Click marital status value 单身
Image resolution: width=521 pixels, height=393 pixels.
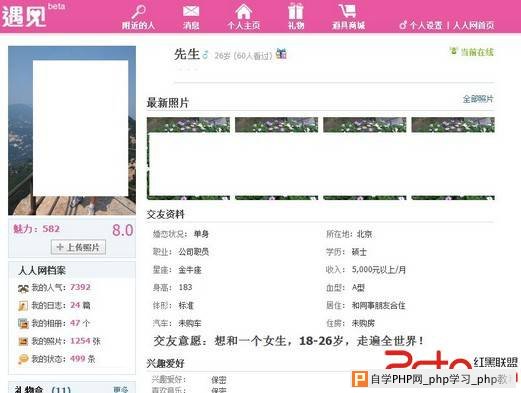click(201, 234)
